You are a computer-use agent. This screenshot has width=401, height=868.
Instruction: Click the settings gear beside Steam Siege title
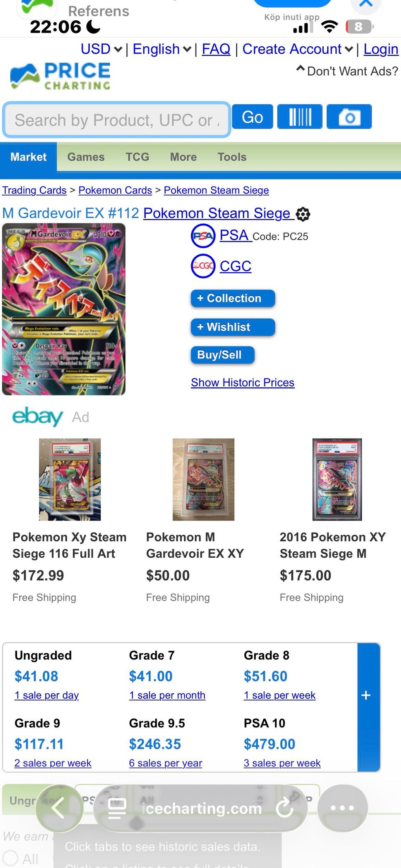point(303,214)
